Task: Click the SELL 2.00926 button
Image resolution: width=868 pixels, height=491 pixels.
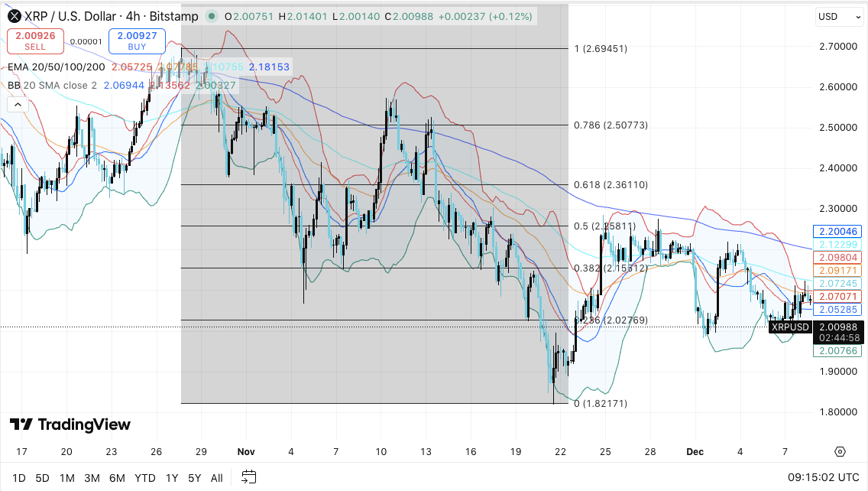Action: (x=35, y=41)
